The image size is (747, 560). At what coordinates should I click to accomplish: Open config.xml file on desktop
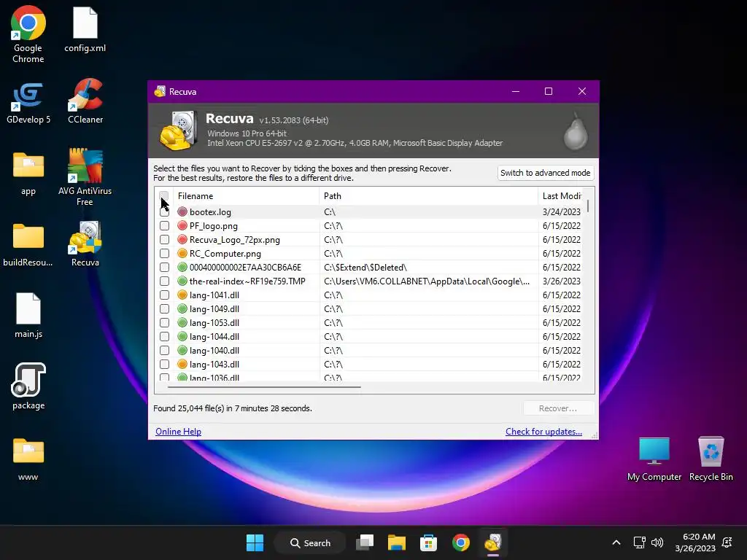coord(85,29)
